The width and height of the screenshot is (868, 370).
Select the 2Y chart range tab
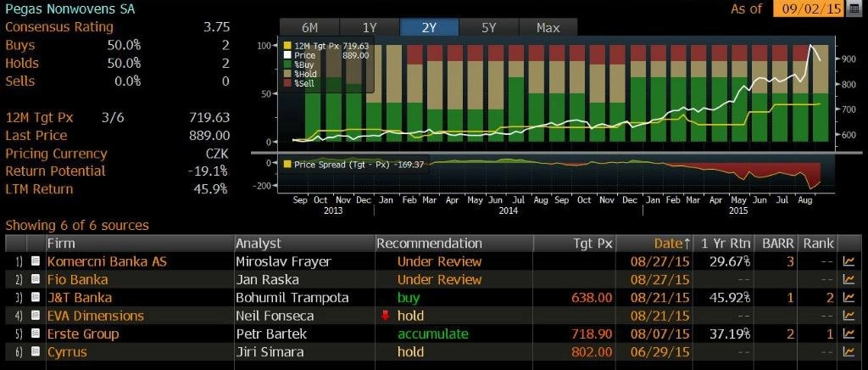click(429, 28)
